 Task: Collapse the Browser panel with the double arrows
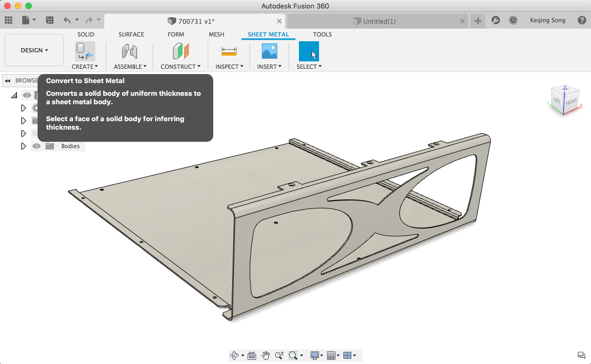coord(8,80)
